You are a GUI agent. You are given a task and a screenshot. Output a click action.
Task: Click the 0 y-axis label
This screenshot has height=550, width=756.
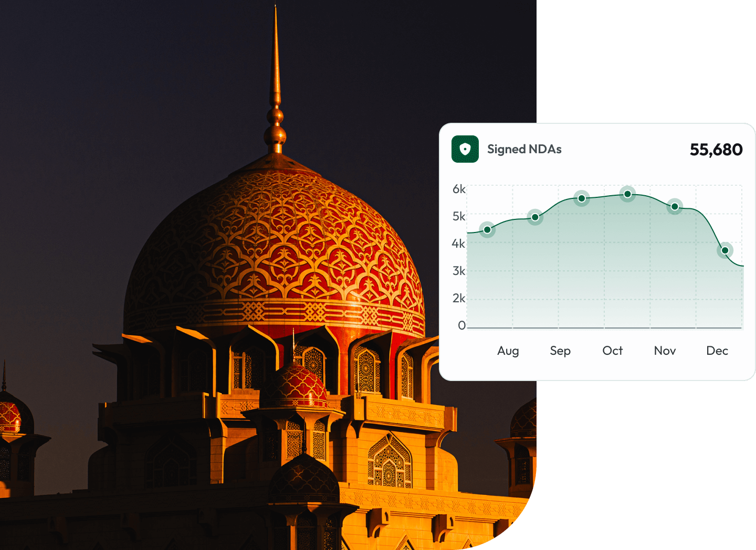[461, 325]
